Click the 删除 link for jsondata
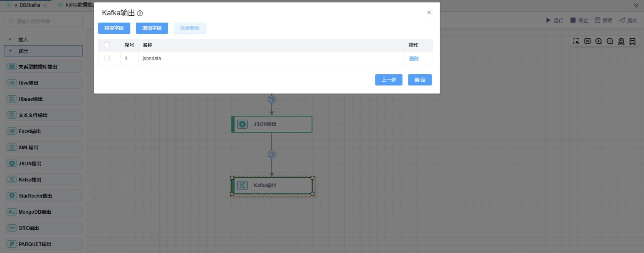The height and width of the screenshot is (253, 644). click(414, 59)
